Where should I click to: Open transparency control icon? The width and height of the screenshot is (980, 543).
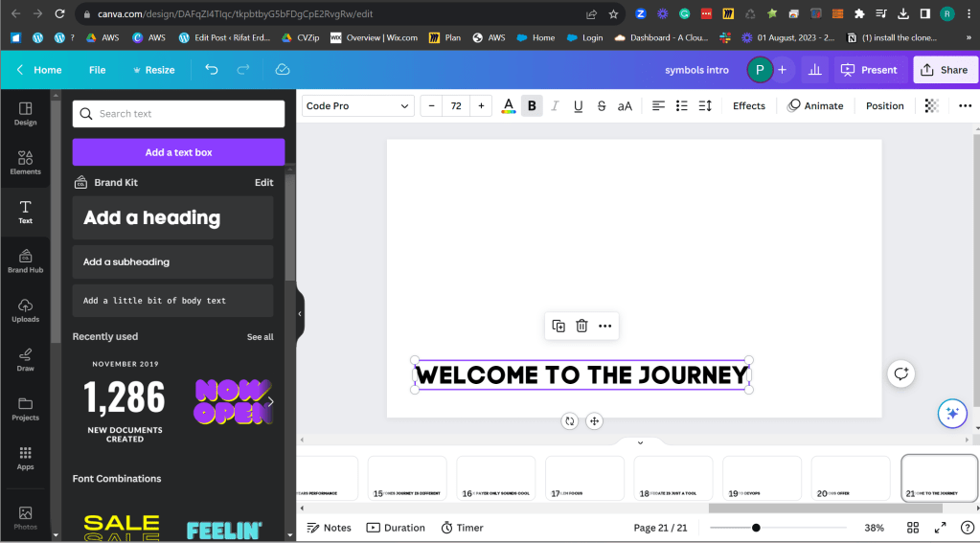[x=931, y=106]
